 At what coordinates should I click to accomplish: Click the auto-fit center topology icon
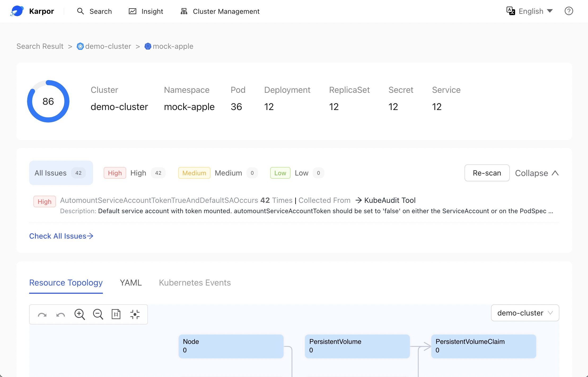coord(135,314)
